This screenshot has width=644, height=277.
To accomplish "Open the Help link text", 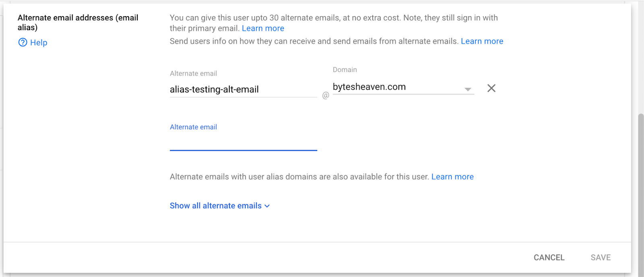I will click(x=39, y=43).
